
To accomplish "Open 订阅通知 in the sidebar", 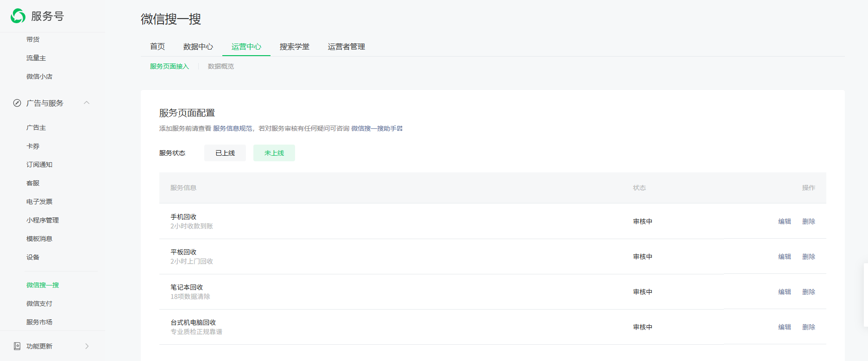I will pyautogui.click(x=39, y=165).
